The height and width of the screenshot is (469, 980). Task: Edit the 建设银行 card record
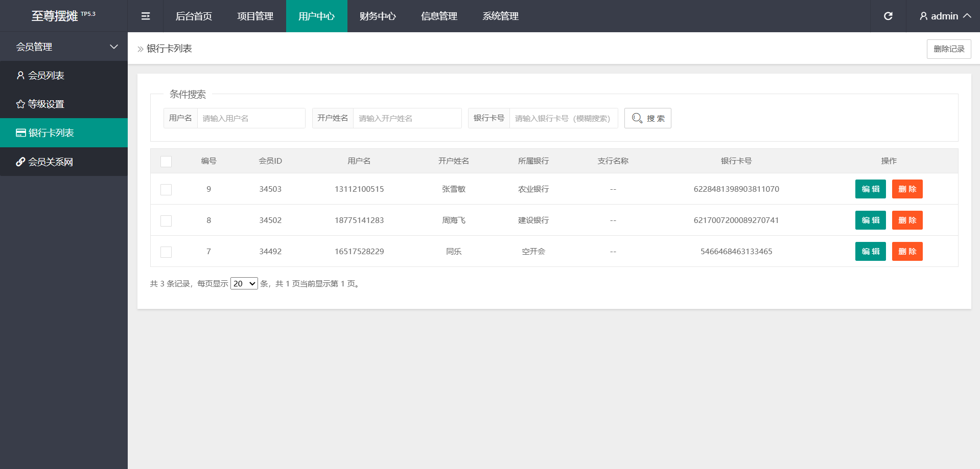870,220
